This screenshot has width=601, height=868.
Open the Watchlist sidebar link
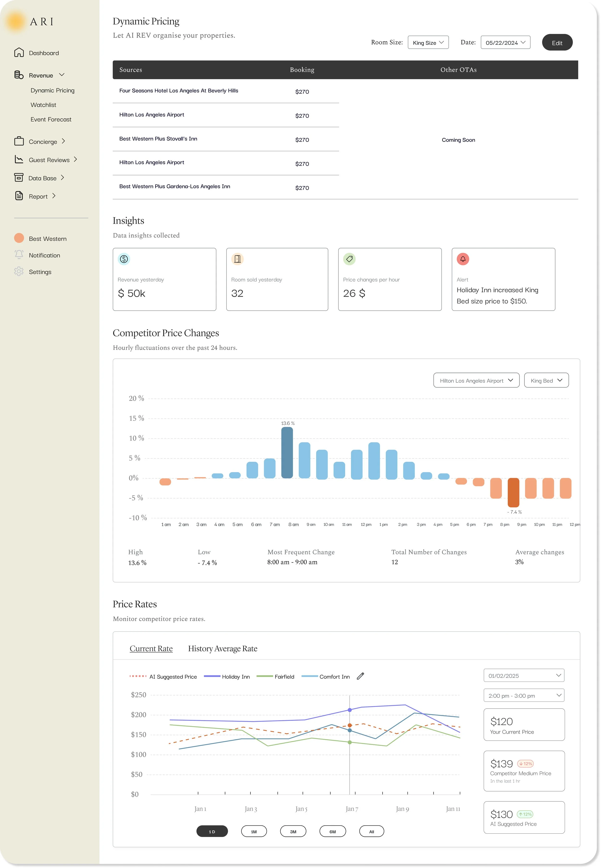[43, 105]
